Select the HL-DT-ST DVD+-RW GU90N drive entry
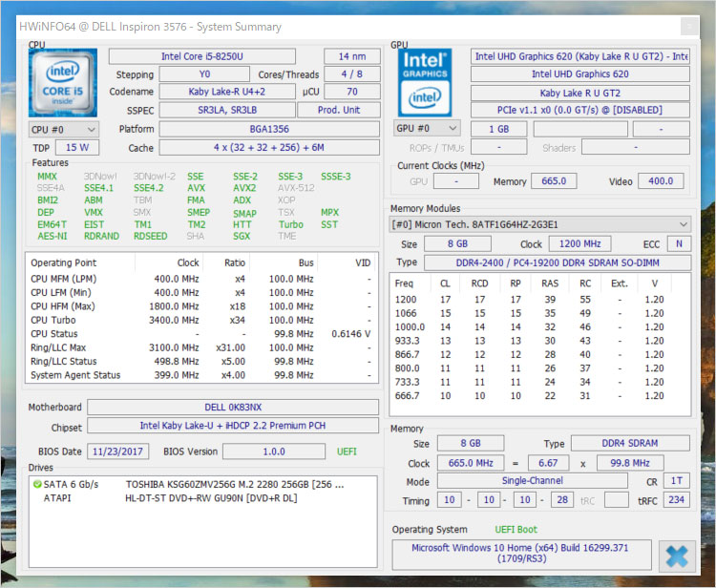The height and width of the screenshot is (588, 716). pyautogui.click(x=201, y=498)
